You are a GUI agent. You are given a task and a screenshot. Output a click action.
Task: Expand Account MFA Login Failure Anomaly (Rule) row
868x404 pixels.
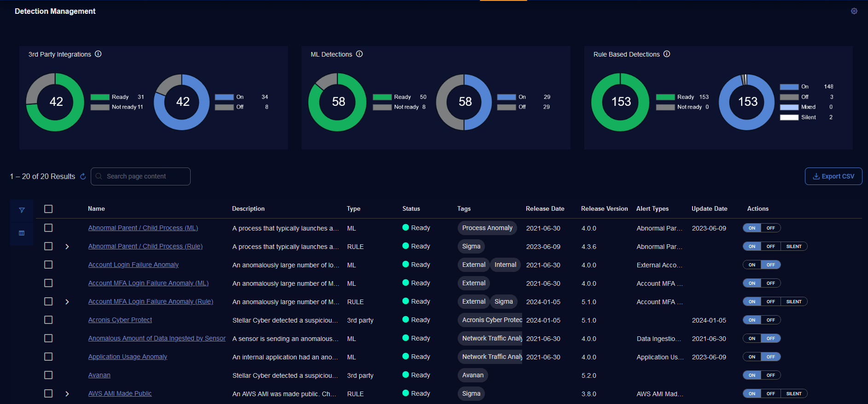[67, 302]
